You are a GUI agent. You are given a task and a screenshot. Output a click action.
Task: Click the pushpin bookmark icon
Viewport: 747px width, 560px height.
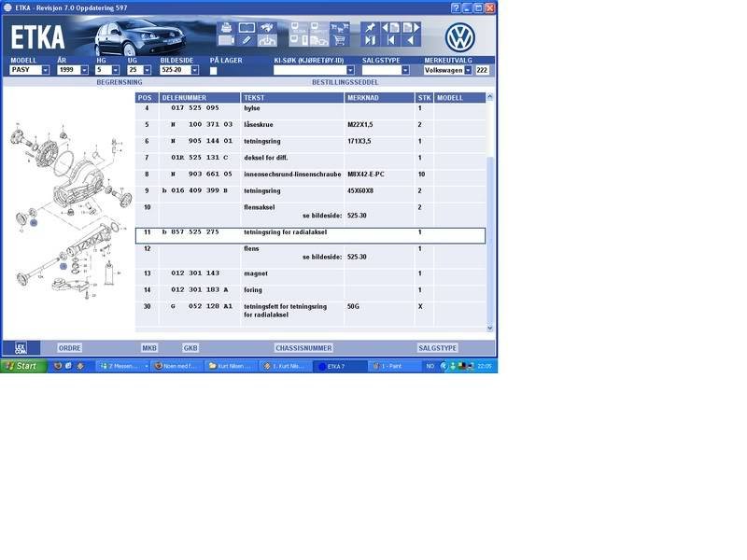click(370, 28)
